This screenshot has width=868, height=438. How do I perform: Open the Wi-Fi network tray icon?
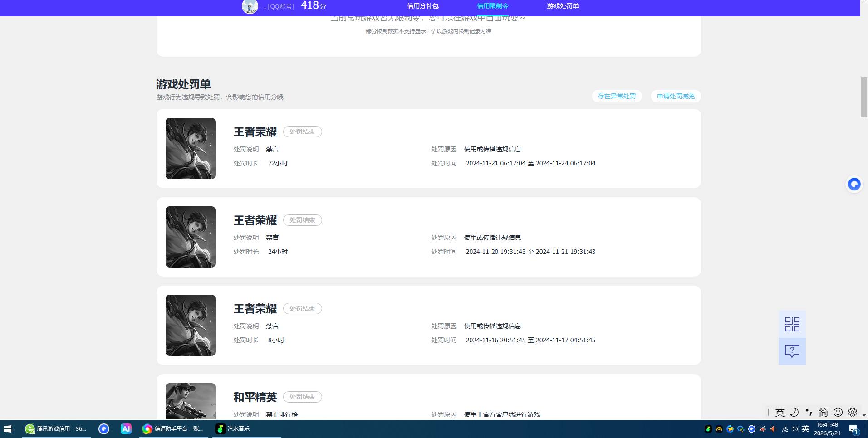pos(785,429)
